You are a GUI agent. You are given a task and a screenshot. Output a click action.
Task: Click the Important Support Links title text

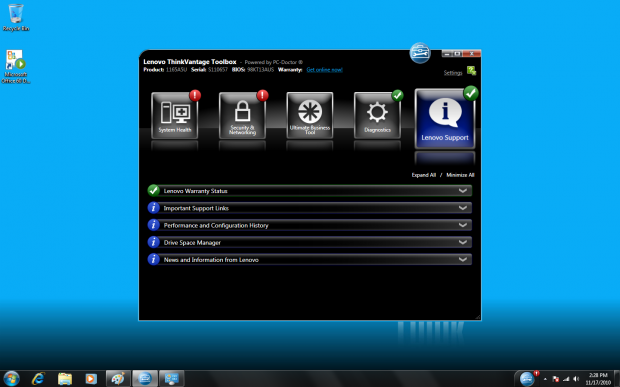pos(196,208)
